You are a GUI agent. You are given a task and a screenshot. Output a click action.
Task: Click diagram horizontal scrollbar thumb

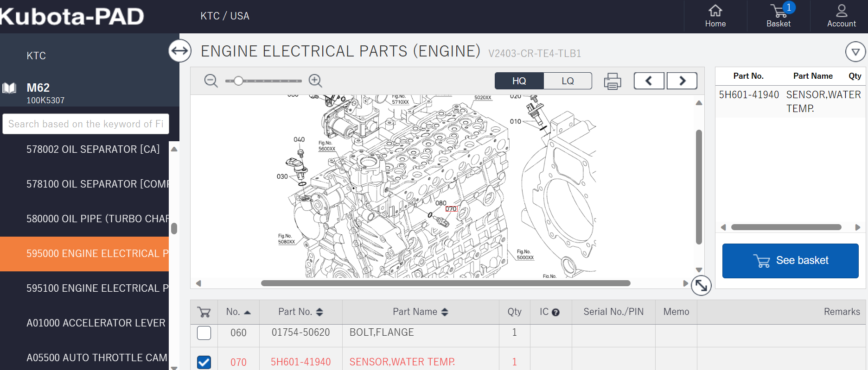446,283
